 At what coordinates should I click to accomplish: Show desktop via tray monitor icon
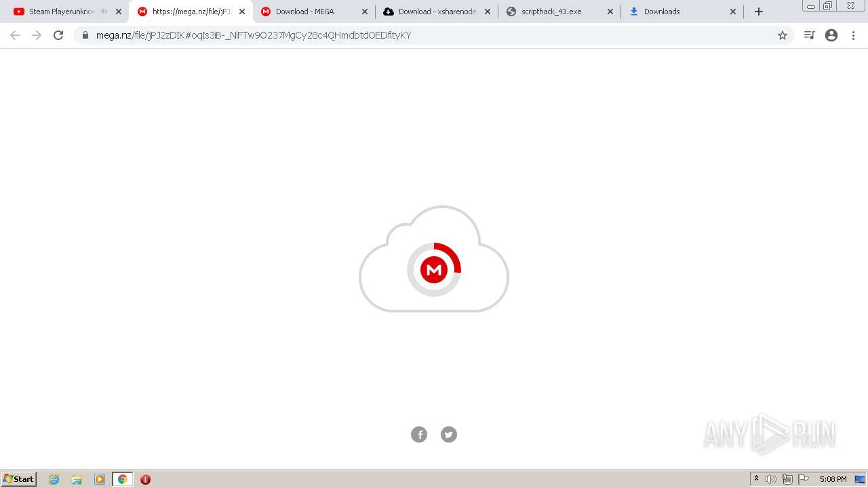pos(860,479)
